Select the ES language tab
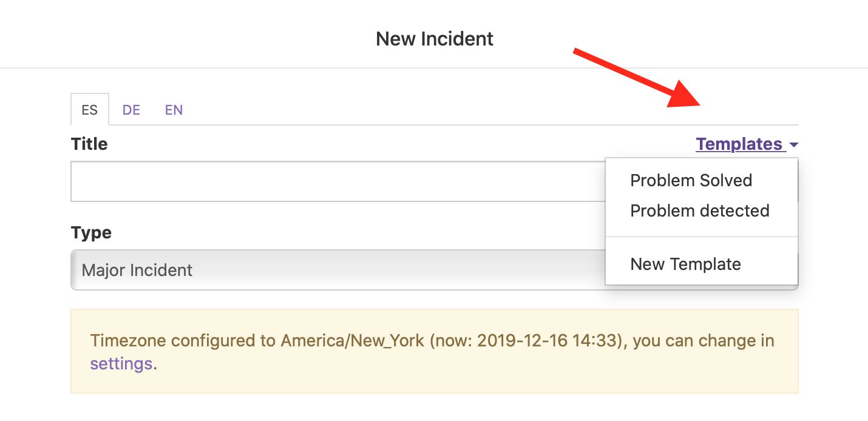Image resolution: width=868 pixels, height=421 pixels. point(89,109)
